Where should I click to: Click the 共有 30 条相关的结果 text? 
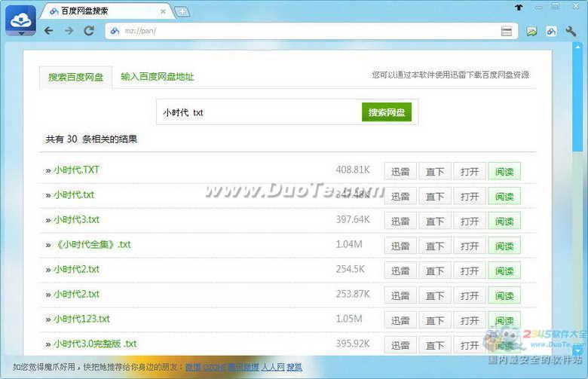coord(91,139)
